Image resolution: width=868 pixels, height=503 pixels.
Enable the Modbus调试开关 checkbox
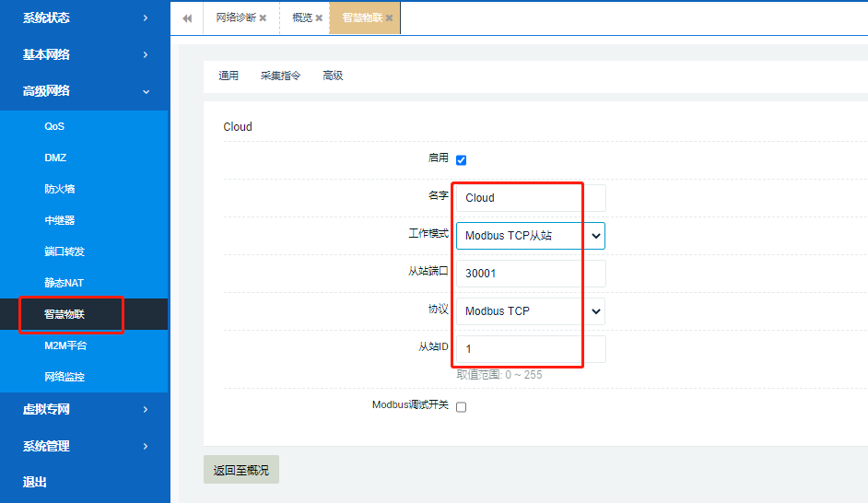tap(462, 407)
